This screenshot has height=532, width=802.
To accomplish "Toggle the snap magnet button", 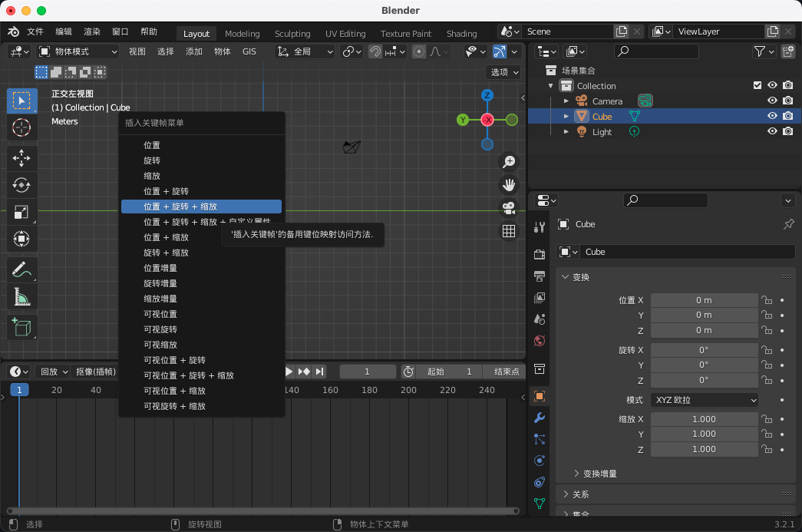I will [375, 51].
